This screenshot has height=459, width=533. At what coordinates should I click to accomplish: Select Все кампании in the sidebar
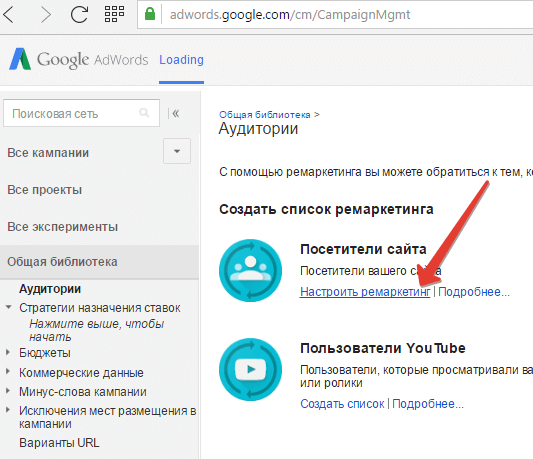48,153
